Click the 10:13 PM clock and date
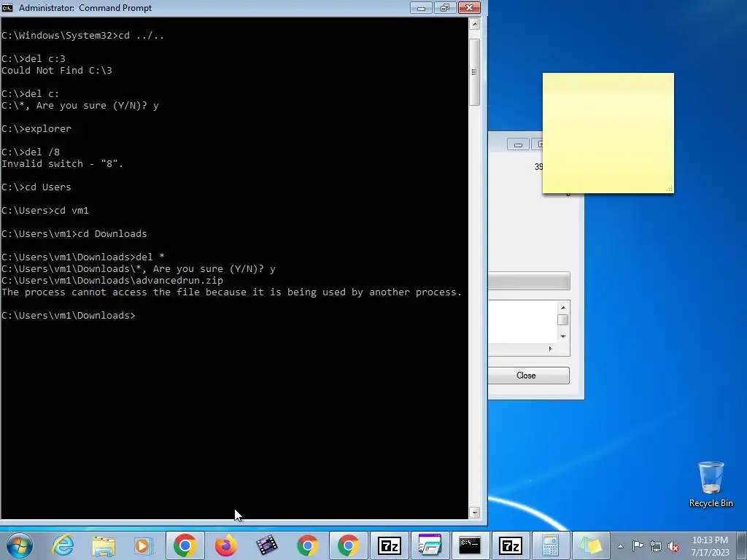 [x=710, y=546]
